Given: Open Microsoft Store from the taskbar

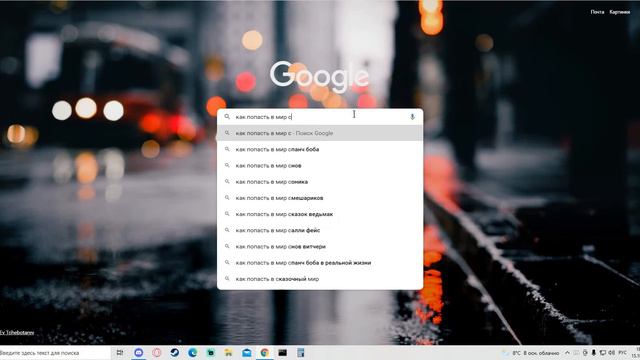Looking at the screenshot, I should tap(211, 353).
